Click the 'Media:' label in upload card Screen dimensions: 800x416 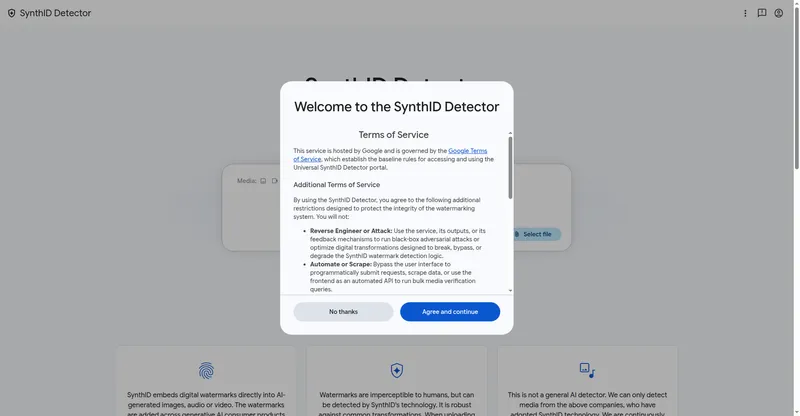click(x=246, y=181)
